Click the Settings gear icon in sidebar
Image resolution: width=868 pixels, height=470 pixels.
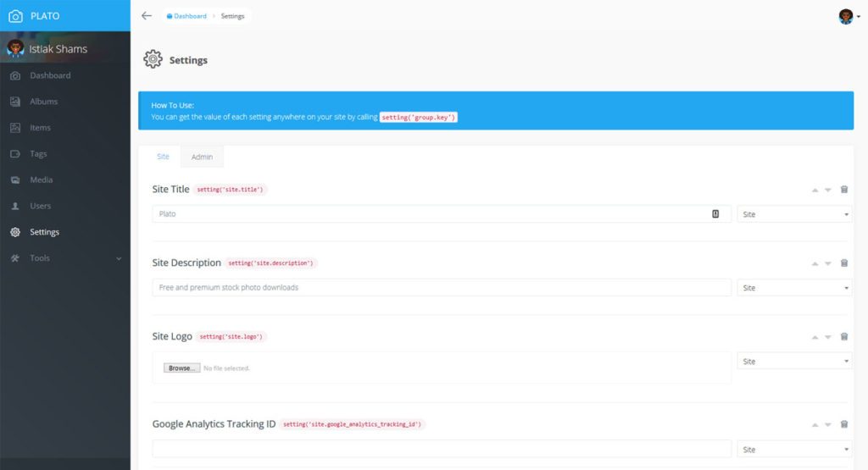coord(15,232)
